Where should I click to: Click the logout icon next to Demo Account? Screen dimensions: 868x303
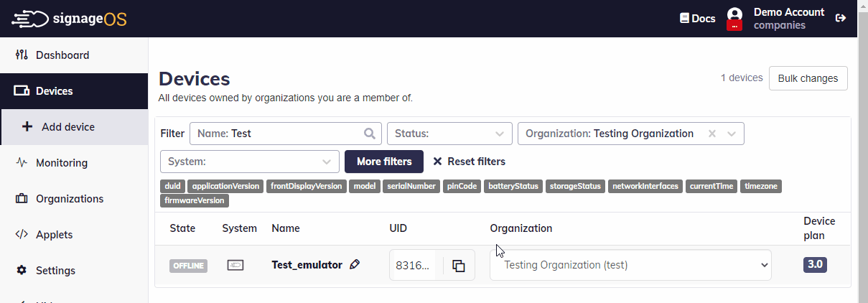[841, 19]
